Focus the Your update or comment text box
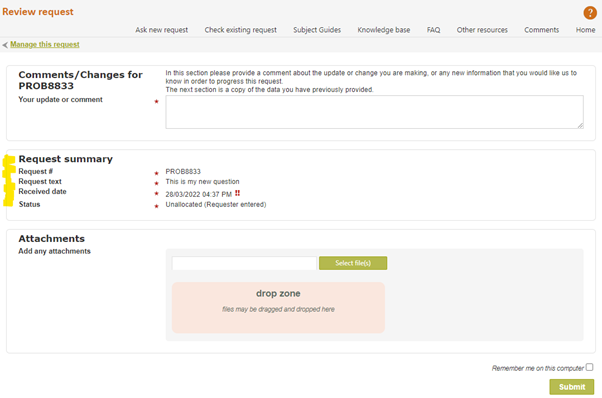Viewport: 602px width, 398px height. 374,112
